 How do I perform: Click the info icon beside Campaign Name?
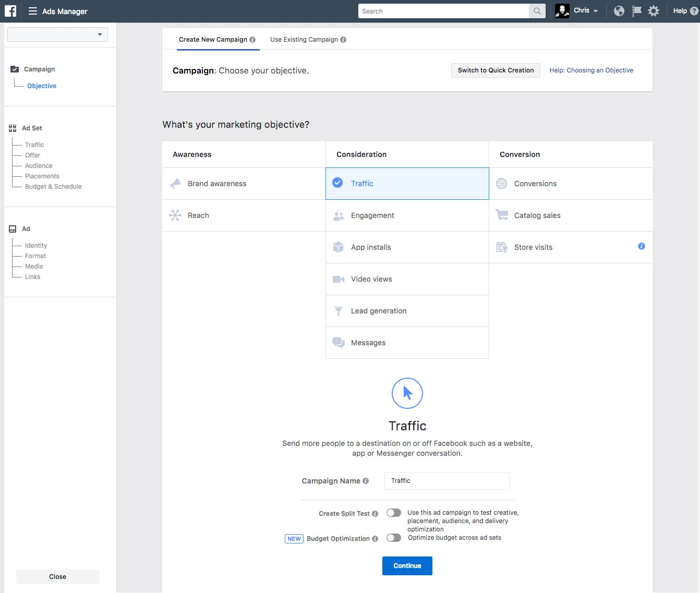(x=366, y=481)
